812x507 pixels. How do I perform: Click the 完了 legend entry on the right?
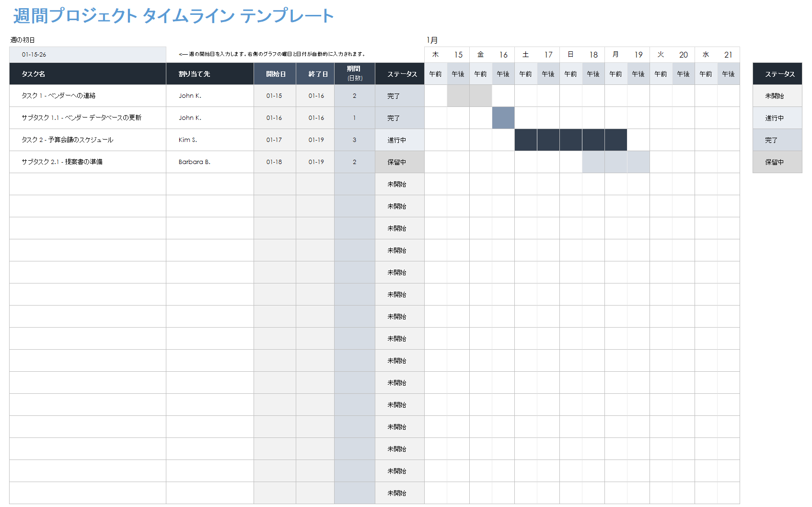[x=777, y=140]
